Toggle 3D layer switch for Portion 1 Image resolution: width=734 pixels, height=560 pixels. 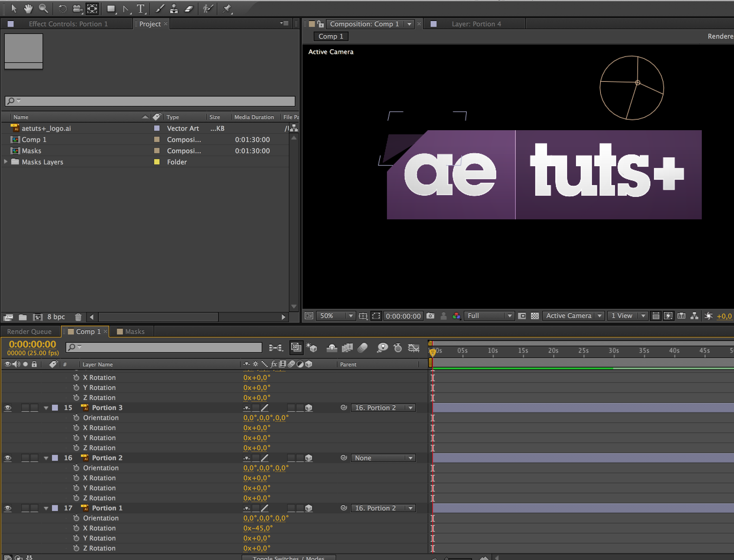pos(309,508)
